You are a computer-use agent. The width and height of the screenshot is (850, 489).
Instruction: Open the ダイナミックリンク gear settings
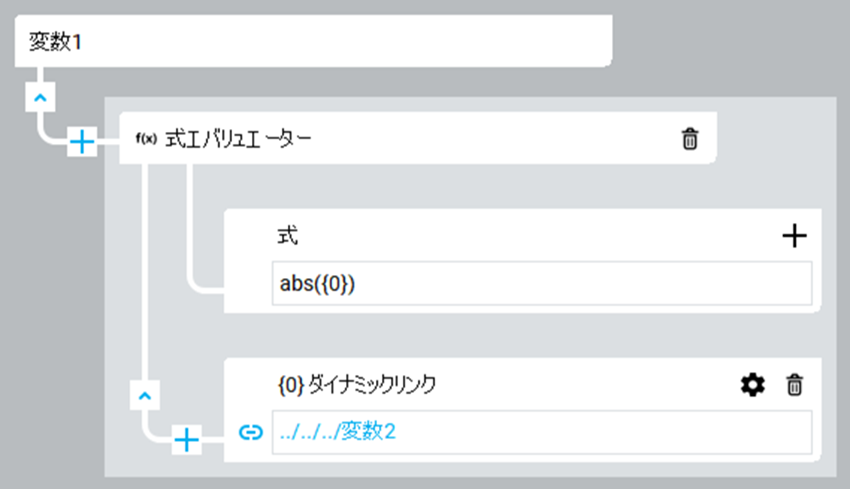pos(752,383)
